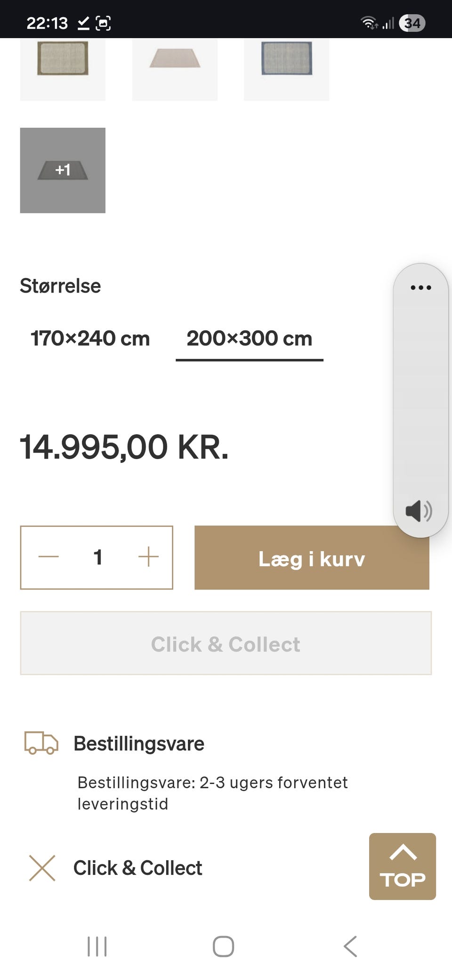Select the 200×300 cm size option
This screenshot has height=980, width=452.
(249, 338)
